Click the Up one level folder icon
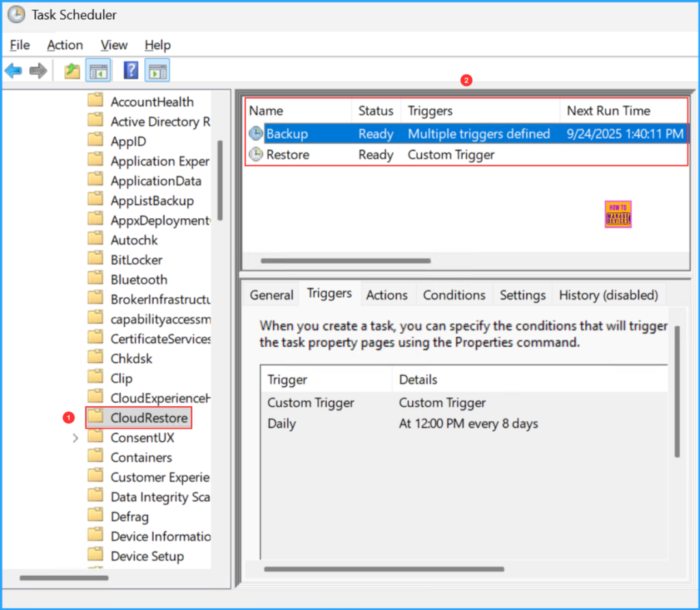This screenshot has width=700, height=610. tap(72, 70)
